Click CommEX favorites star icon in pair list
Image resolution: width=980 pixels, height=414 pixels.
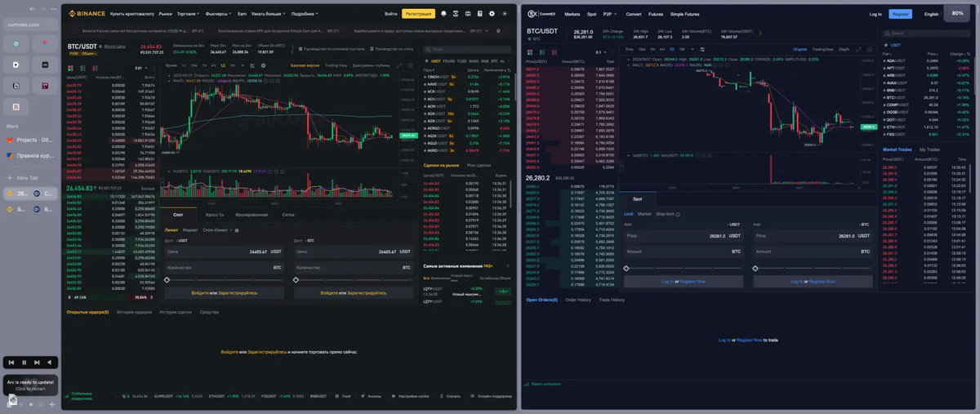(x=886, y=45)
